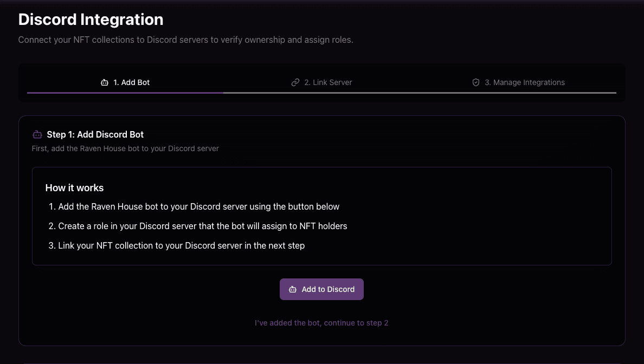Viewport: 644px width, 364px height.
Task: Click the "First, add the Raven House bot" description
Action: point(125,148)
